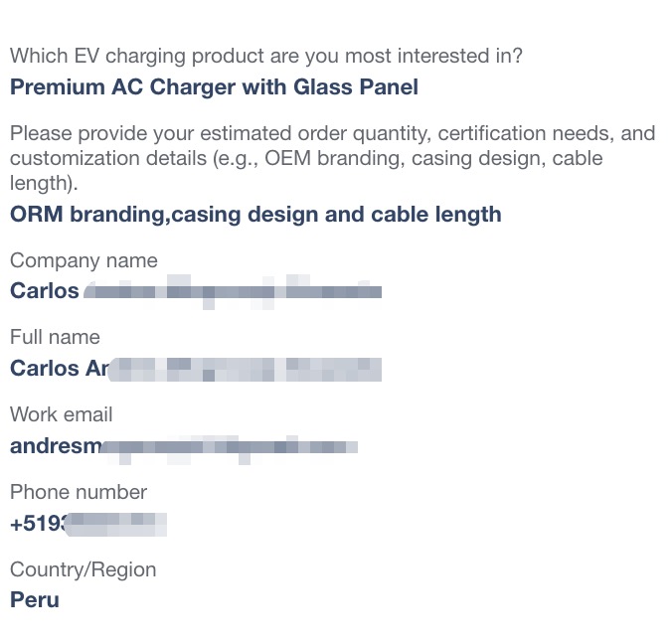Viewport: 672px width, 644px height.
Task: Click the Work email label
Action: point(62,414)
